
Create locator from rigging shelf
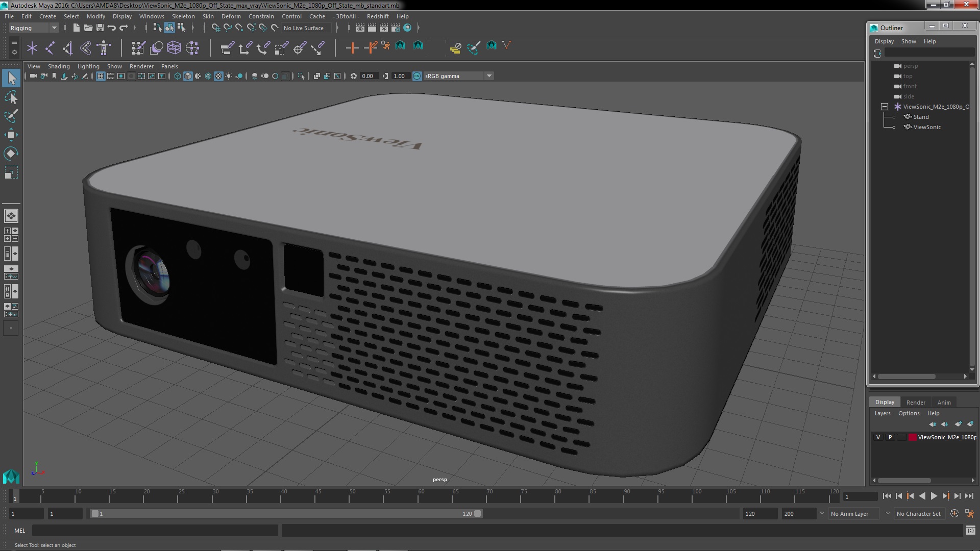(x=32, y=48)
